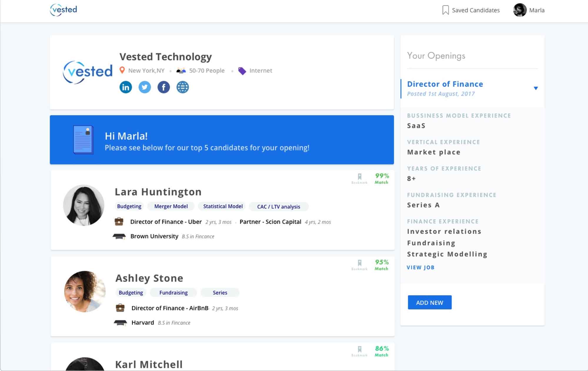
Task: Click the Internet industry tag icon
Action: tap(242, 71)
